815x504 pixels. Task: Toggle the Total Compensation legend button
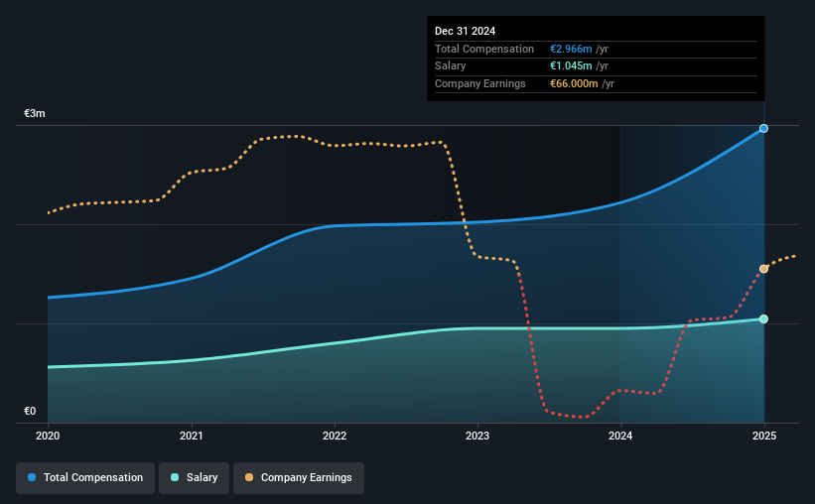tap(85, 478)
